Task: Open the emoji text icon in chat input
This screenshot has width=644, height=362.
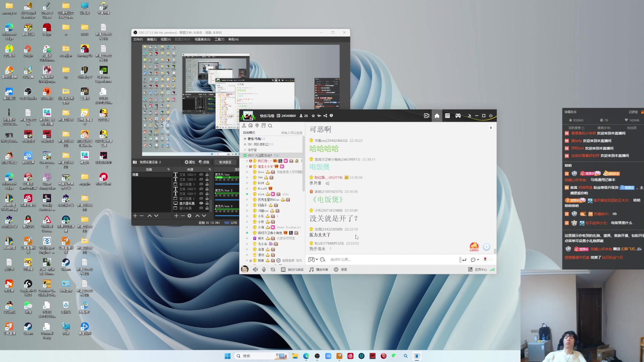Action: coord(323,260)
